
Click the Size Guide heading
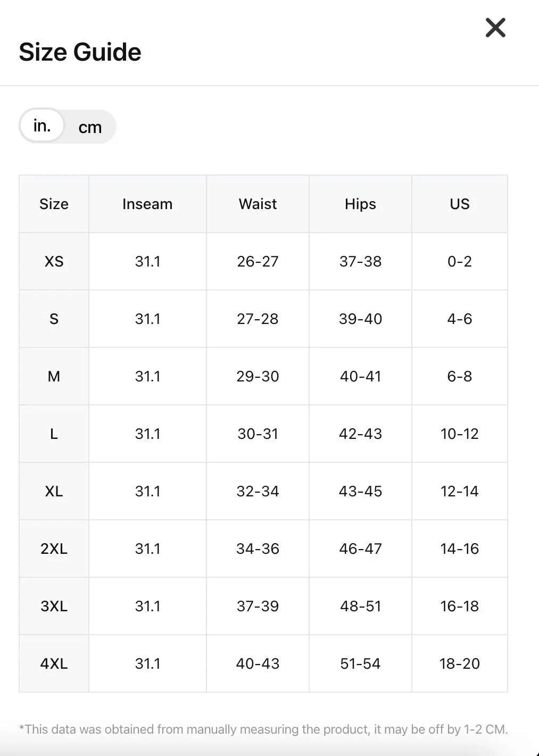tap(80, 52)
